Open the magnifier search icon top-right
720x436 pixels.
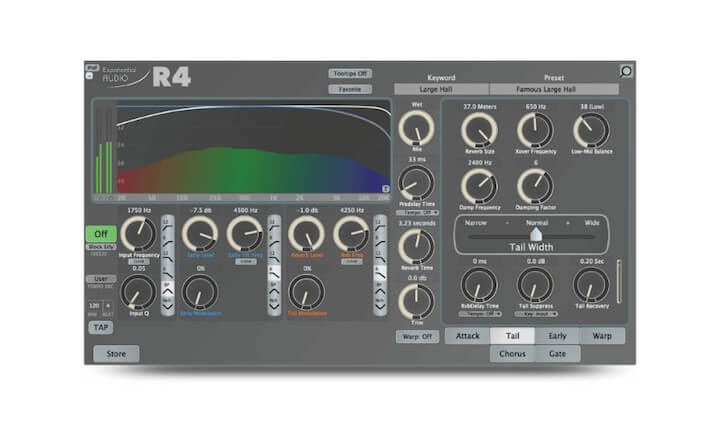pyautogui.click(x=625, y=71)
